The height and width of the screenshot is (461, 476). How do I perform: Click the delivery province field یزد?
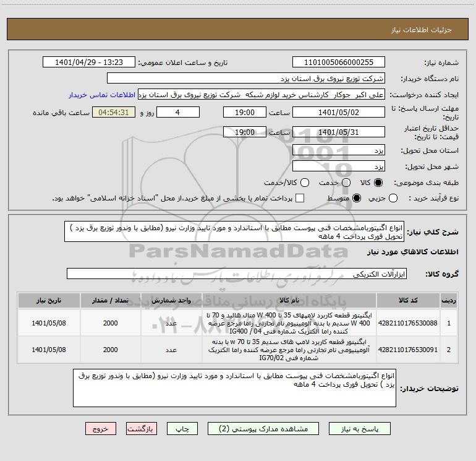click(x=339, y=150)
